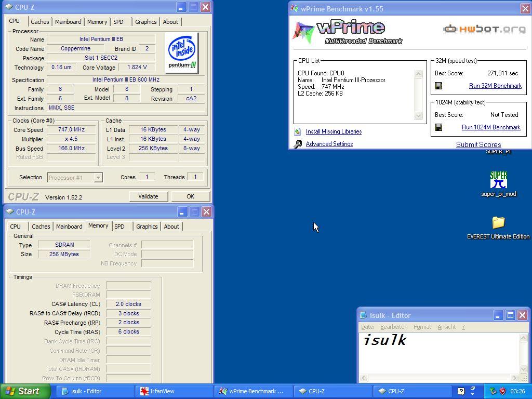The width and height of the screenshot is (532, 399).
Task: Open Graphics tab in top CPU-Z window
Action: (146, 22)
